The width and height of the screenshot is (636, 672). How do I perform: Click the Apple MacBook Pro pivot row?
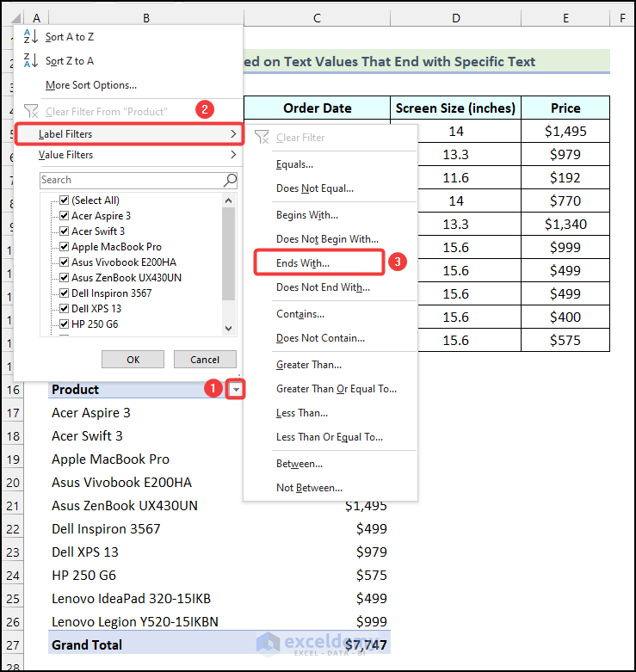[x=145, y=459]
